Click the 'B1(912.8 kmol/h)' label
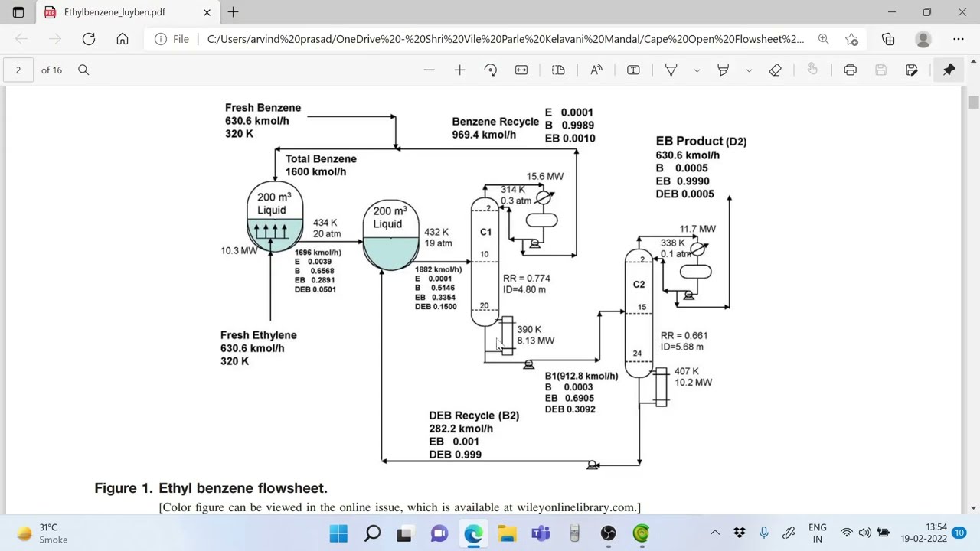 [581, 377]
